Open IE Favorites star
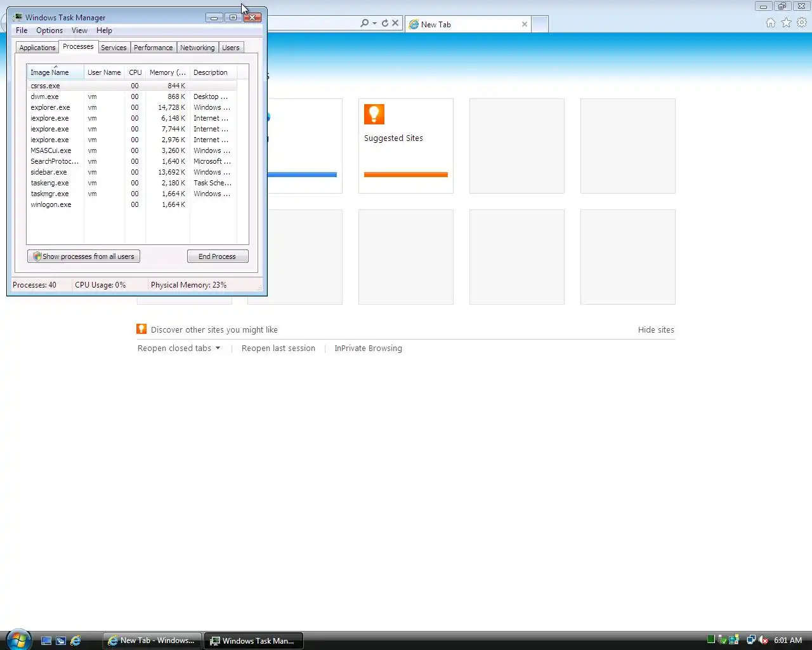This screenshot has width=812, height=650. (x=787, y=23)
